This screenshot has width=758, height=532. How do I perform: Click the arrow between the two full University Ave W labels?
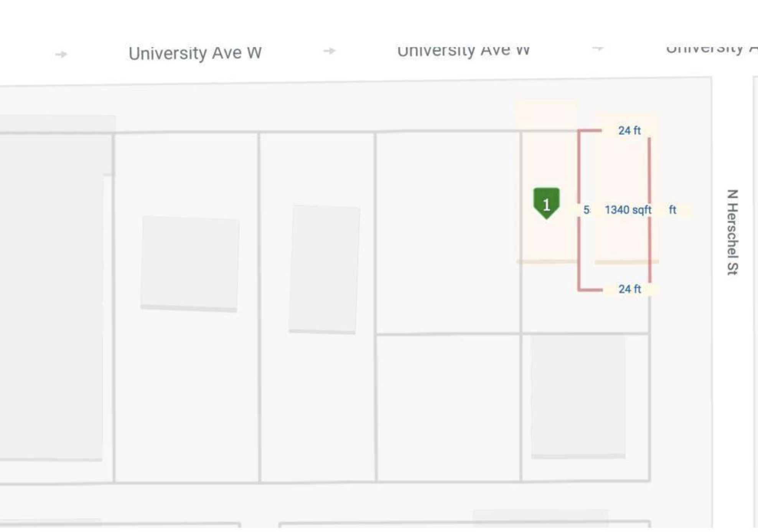click(x=329, y=51)
